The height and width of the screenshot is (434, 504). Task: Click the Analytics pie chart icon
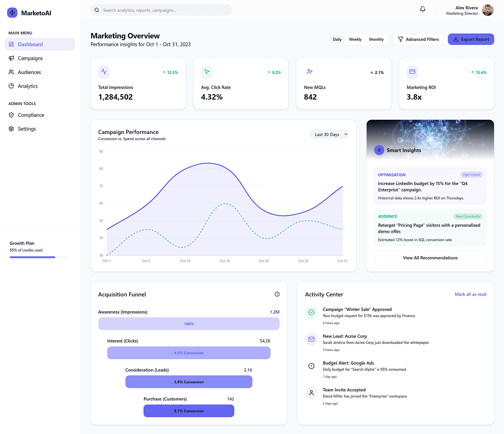pyautogui.click(x=11, y=86)
